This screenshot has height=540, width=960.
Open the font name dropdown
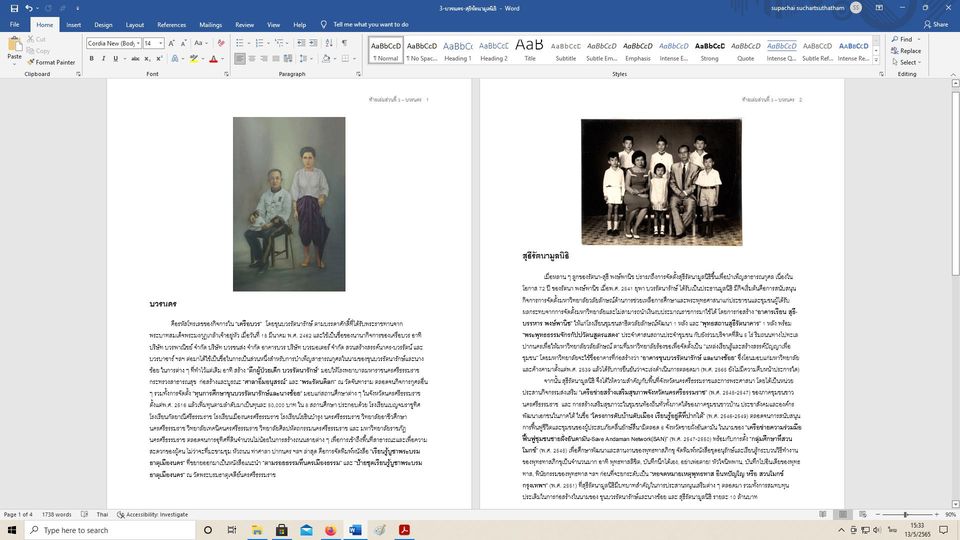pos(138,43)
